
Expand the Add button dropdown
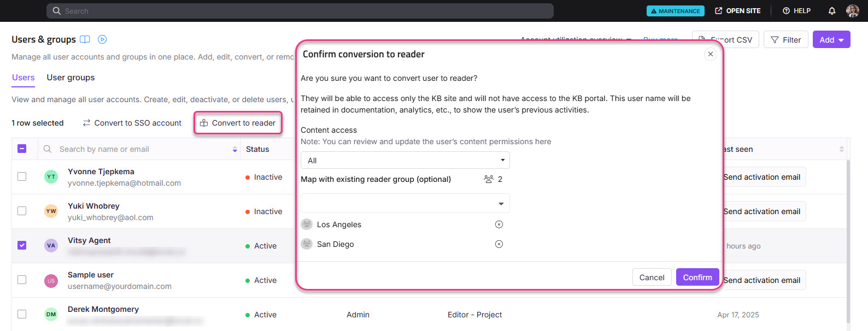(x=831, y=39)
